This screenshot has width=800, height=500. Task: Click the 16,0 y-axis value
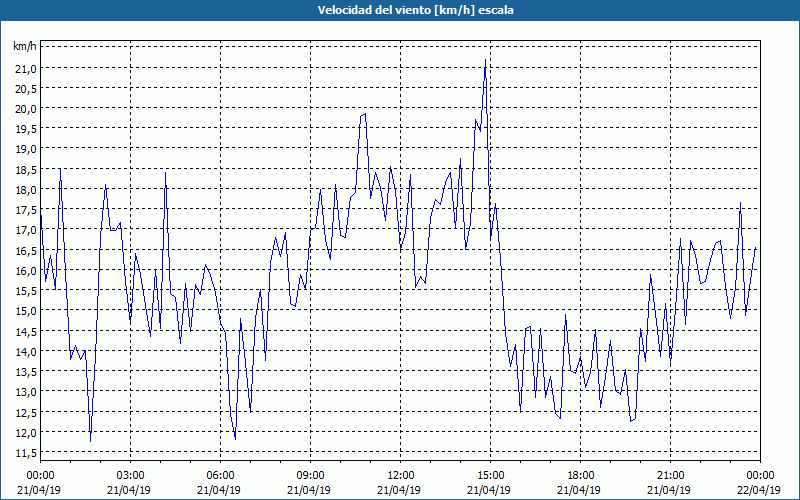[27, 270]
